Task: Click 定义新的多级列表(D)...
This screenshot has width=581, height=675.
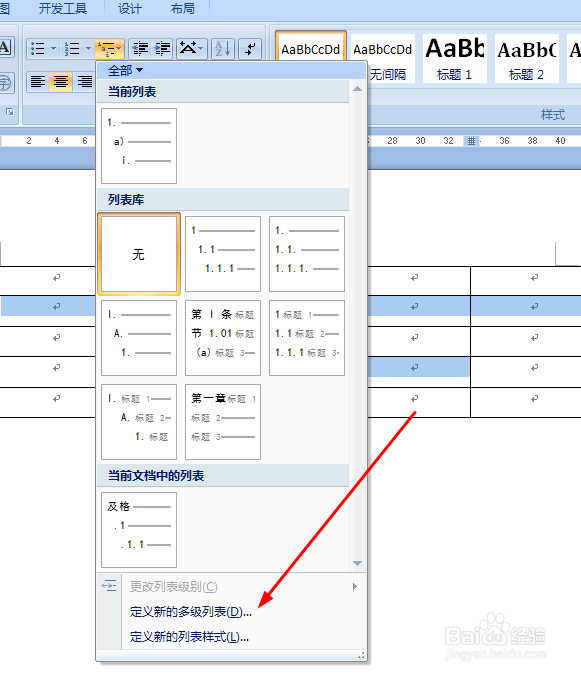Action: point(191,612)
